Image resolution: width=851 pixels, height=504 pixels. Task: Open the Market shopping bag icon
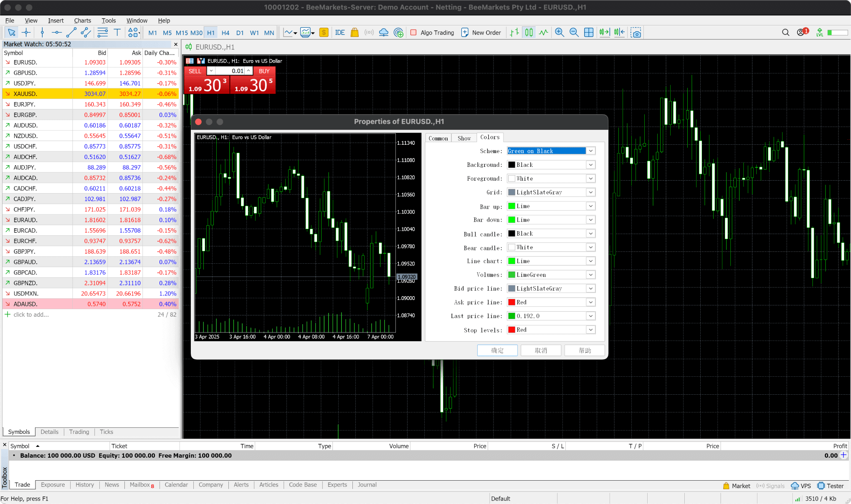coord(355,33)
